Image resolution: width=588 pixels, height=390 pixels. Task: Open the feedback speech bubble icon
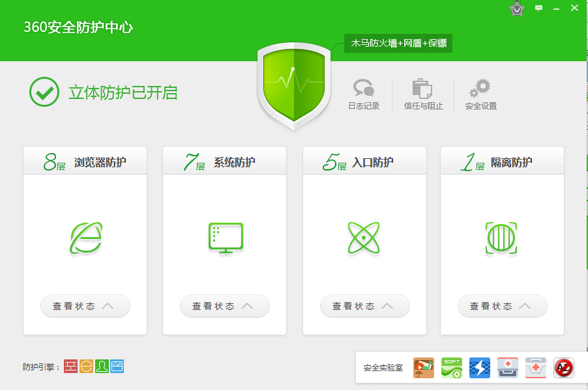[x=538, y=8]
